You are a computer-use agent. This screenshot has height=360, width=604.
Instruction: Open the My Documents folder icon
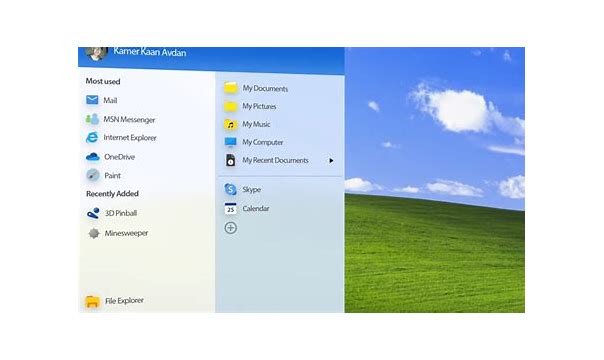[x=230, y=88]
